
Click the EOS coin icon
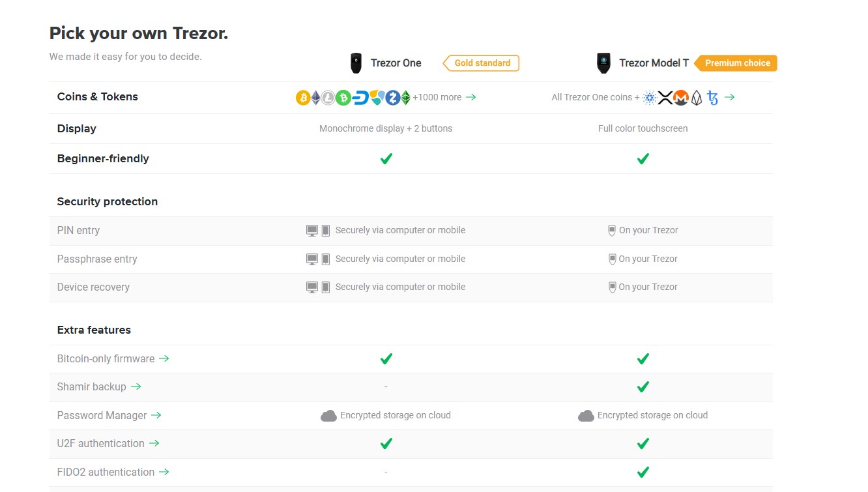[697, 98]
